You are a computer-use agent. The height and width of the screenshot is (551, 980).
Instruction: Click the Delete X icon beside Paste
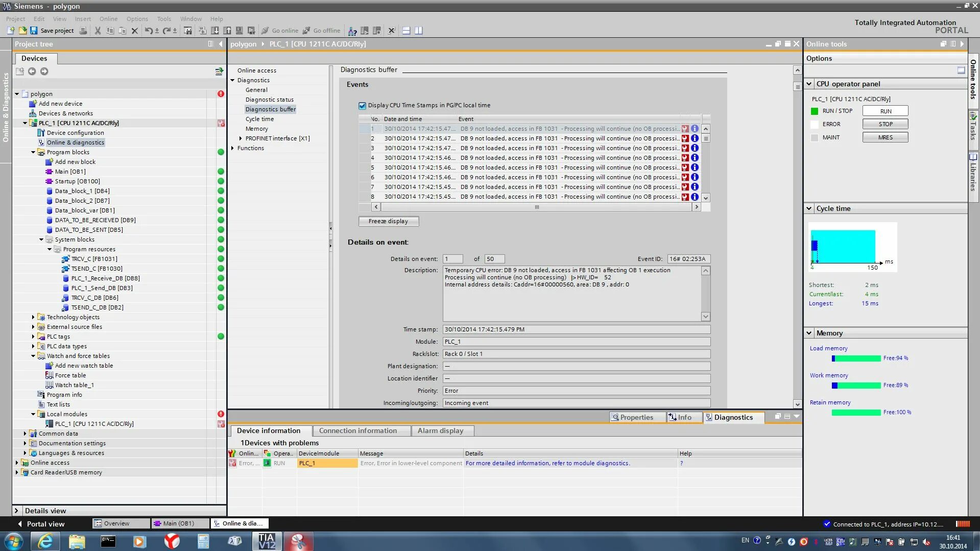pos(135,31)
